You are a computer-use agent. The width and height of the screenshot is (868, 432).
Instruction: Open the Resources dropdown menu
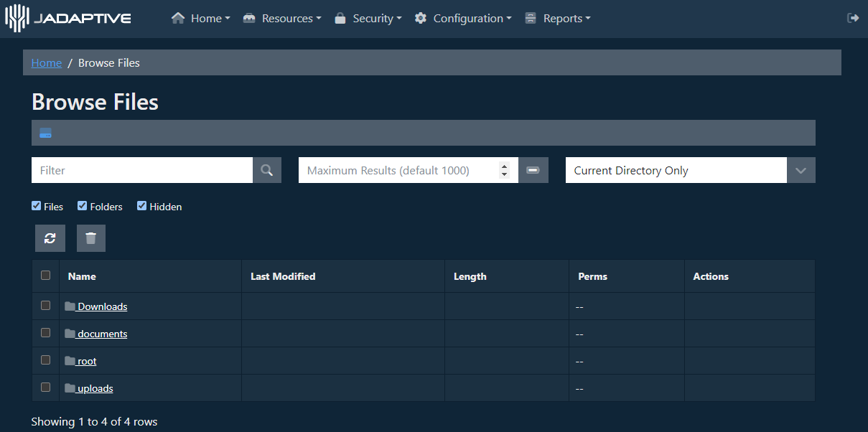pos(281,19)
